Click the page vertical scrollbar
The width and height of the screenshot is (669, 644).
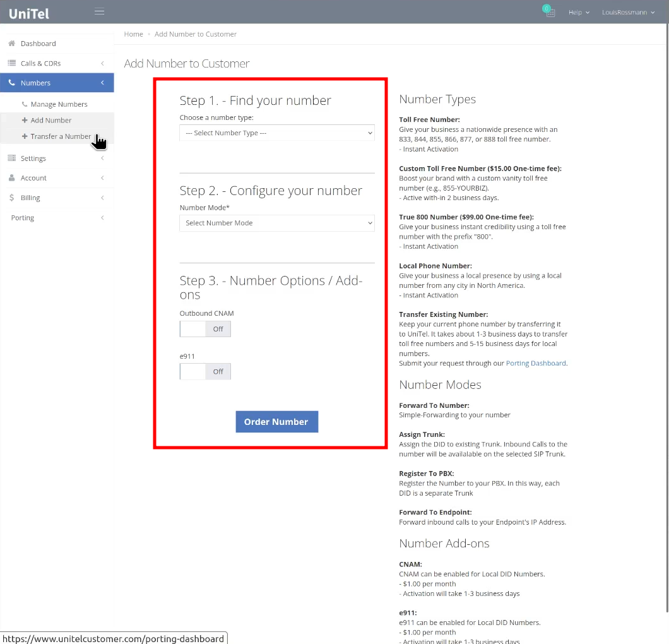[667, 318]
